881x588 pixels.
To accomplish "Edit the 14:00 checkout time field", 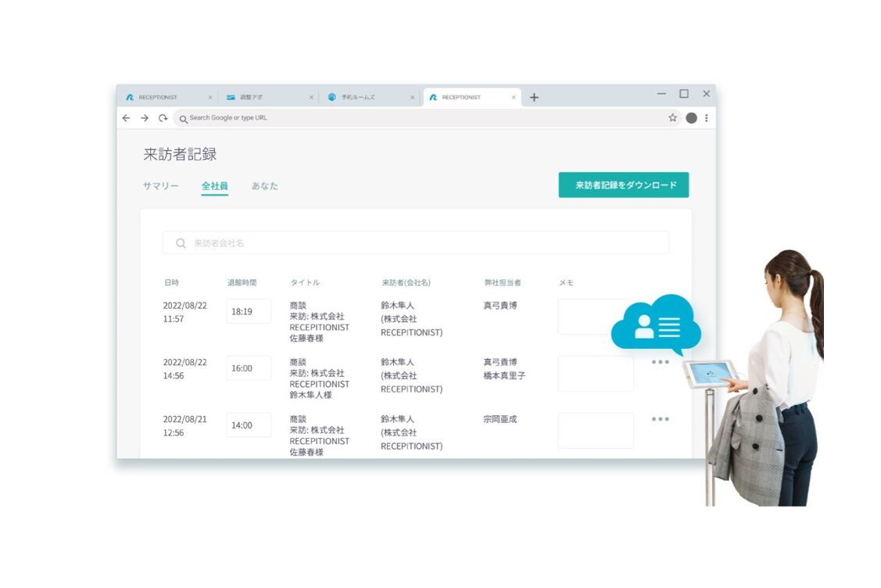I will coord(249,425).
